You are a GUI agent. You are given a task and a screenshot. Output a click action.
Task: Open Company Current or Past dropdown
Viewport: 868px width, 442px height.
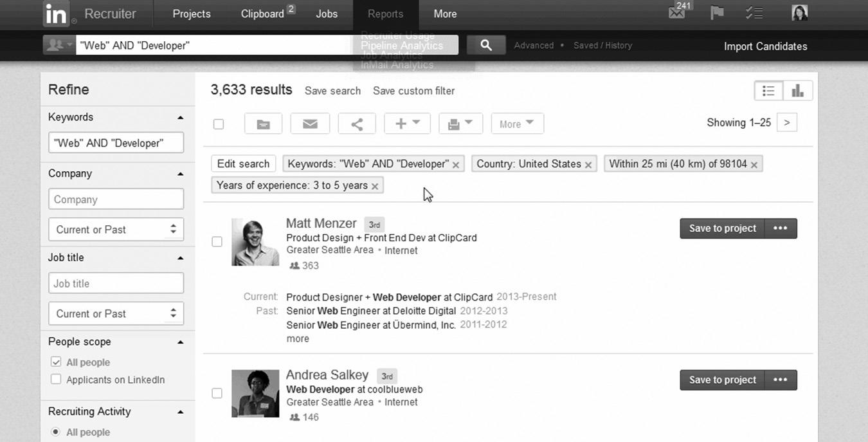[x=116, y=229]
